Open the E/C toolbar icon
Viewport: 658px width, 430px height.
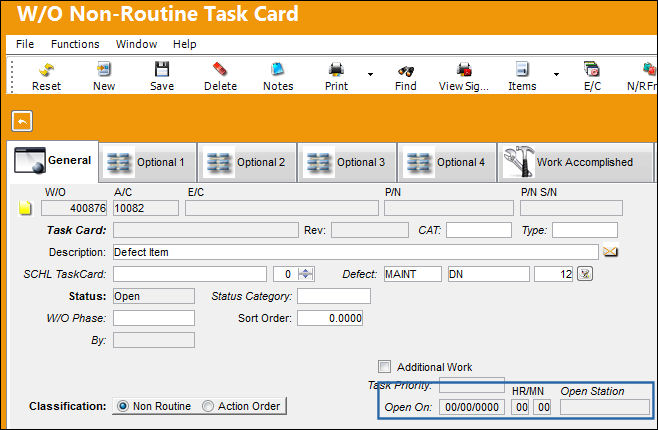[x=592, y=77]
